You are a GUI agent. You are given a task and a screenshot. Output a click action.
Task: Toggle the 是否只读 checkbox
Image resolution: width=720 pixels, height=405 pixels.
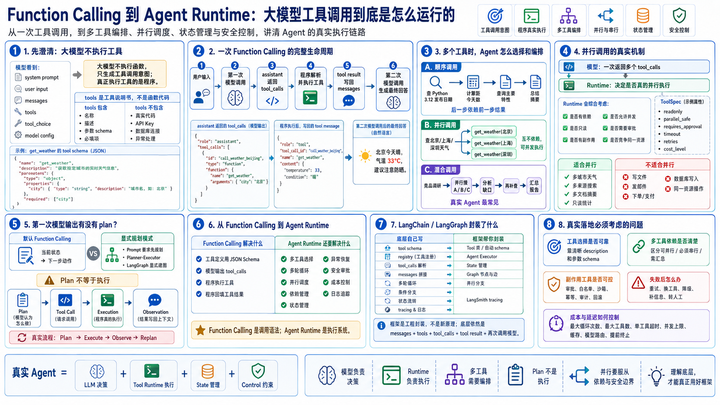(x=565, y=128)
